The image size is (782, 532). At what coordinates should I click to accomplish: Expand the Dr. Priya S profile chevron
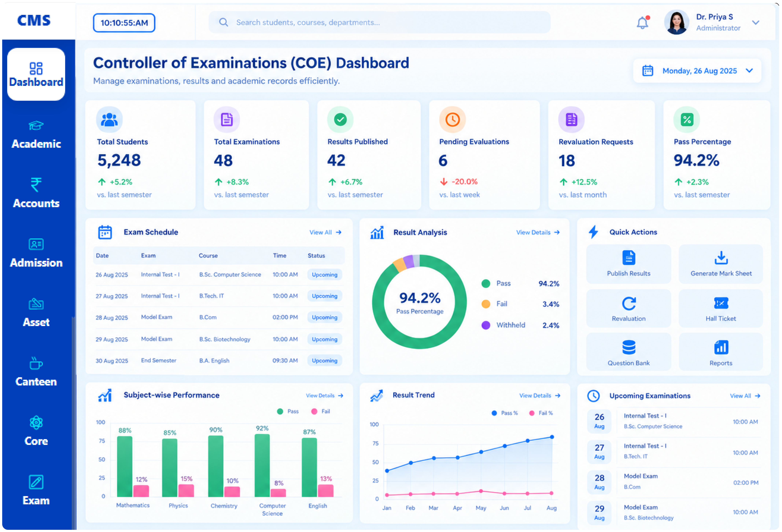[756, 23]
